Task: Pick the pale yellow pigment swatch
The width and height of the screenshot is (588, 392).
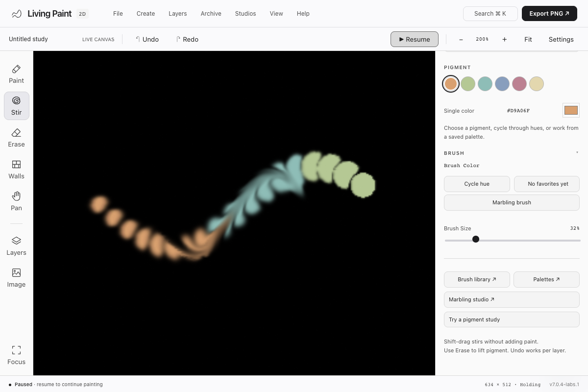Action: tap(537, 84)
